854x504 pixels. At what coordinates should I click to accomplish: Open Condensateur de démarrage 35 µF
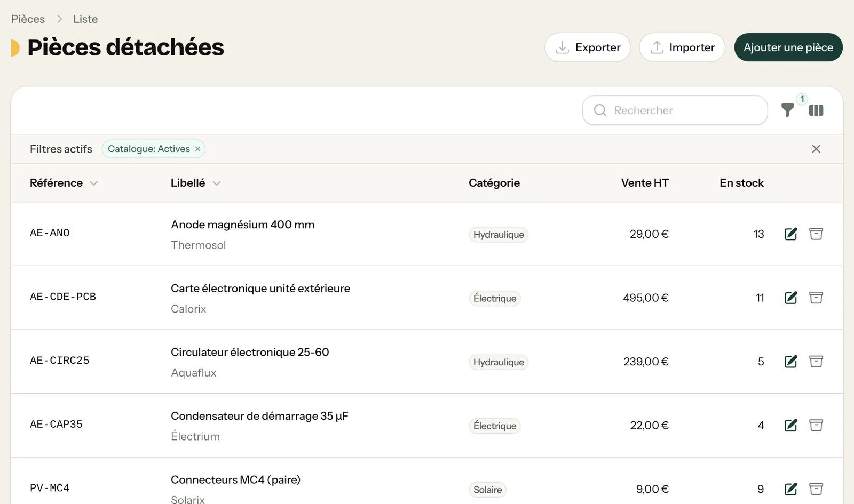tap(259, 416)
